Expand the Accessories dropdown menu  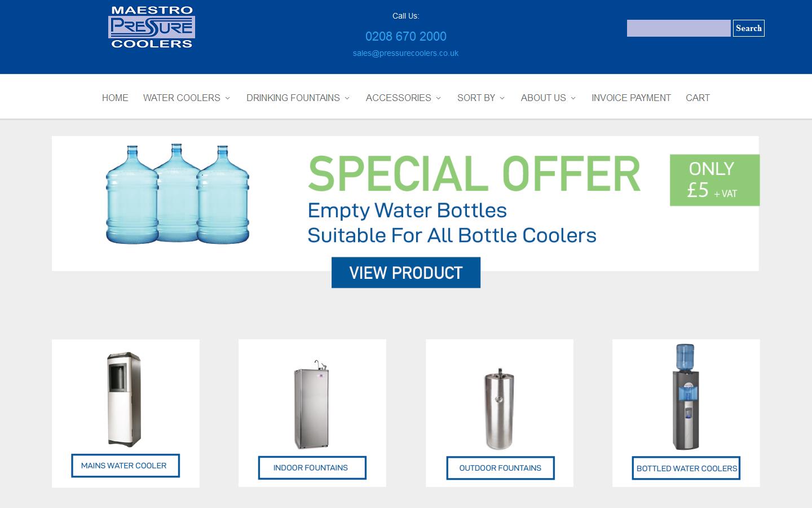(x=403, y=98)
